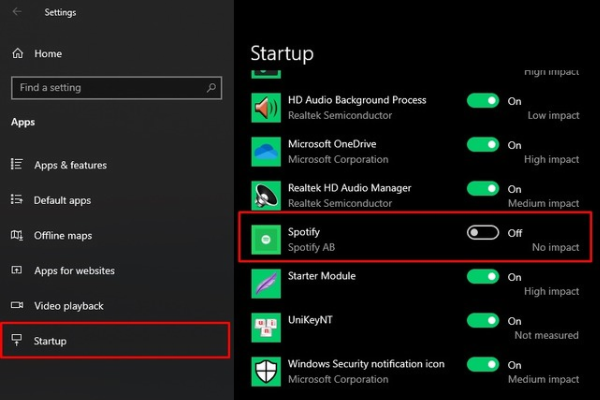Enable the Spotify startup toggle
Viewport: 600px width, 400px height.
(483, 232)
